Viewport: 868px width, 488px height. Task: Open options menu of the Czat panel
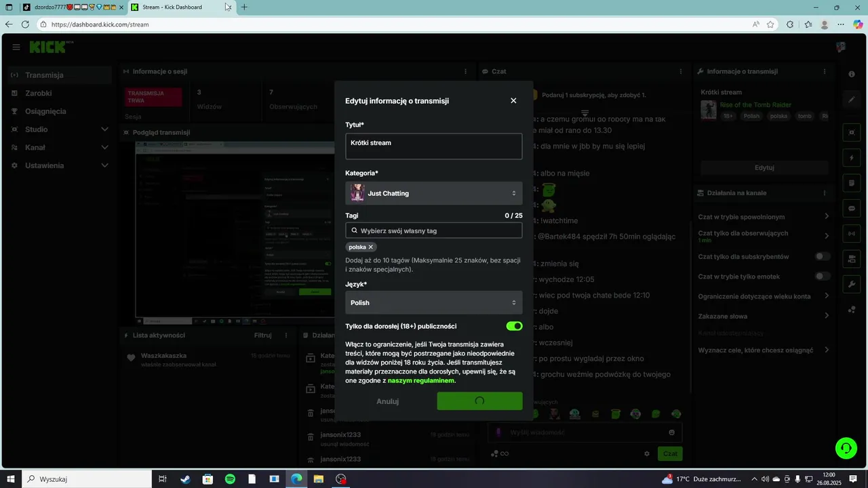(681, 71)
